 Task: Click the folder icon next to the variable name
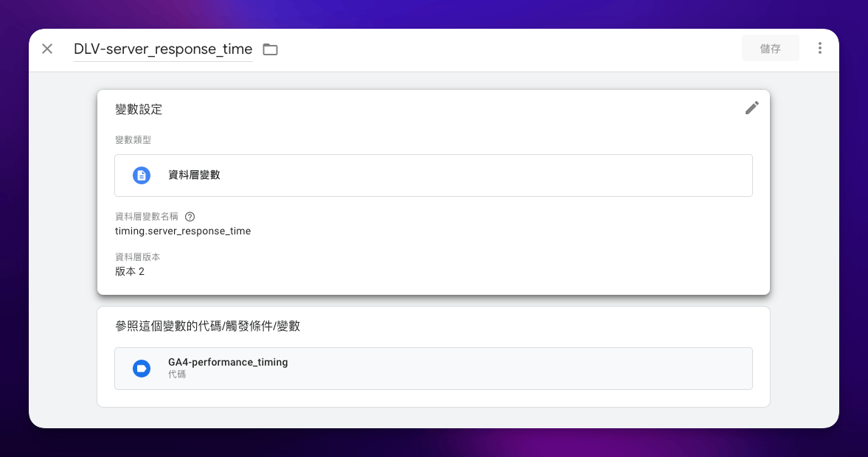[x=270, y=49]
